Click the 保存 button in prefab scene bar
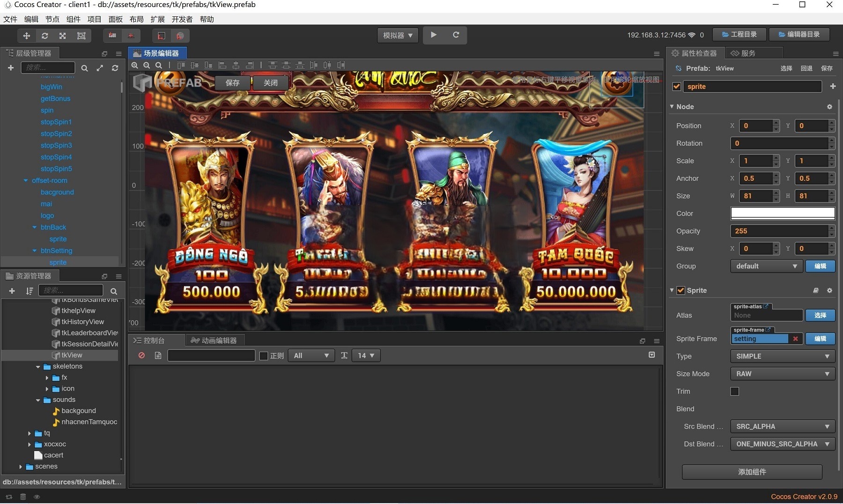This screenshot has height=504, width=843. pos(233,83)
